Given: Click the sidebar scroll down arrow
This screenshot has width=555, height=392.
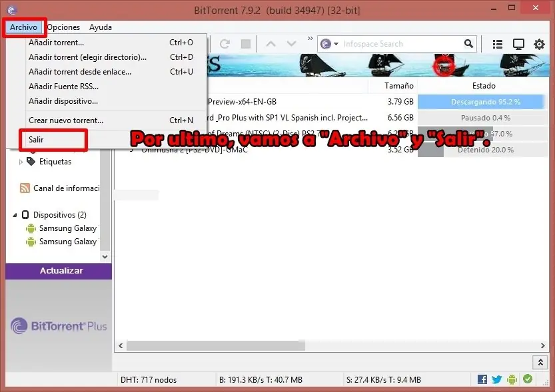Looking at the screenshot, I should pyautogui.click(x=105, y=257).
